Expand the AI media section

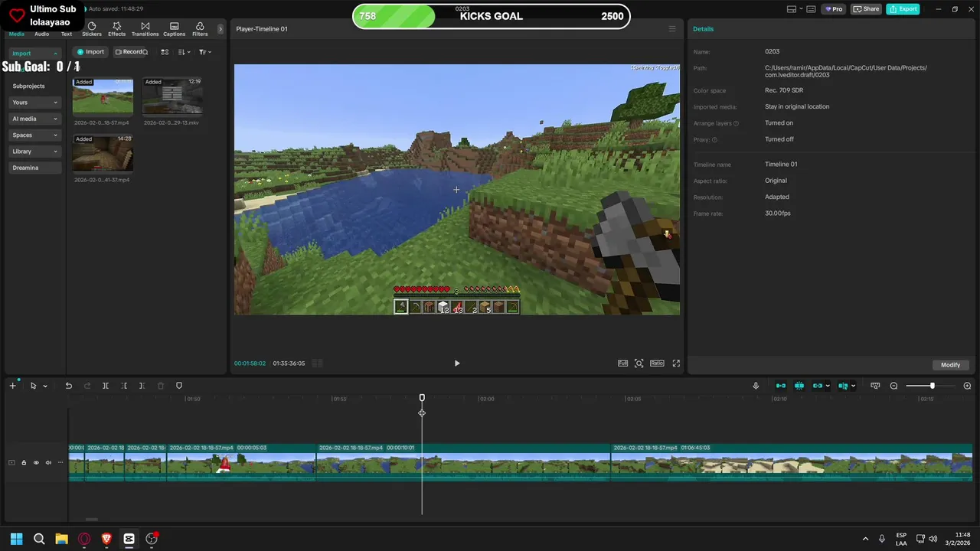pyautogui.click(x=34, y=119)
